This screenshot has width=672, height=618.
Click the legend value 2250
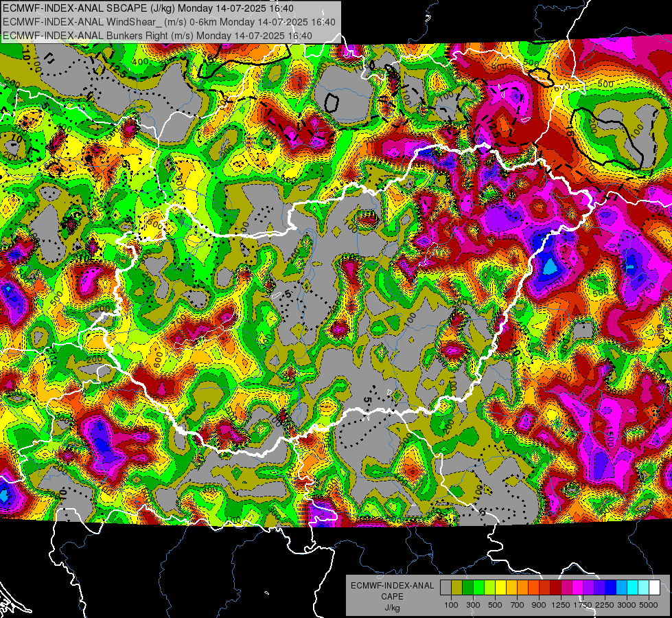point(604,605)
